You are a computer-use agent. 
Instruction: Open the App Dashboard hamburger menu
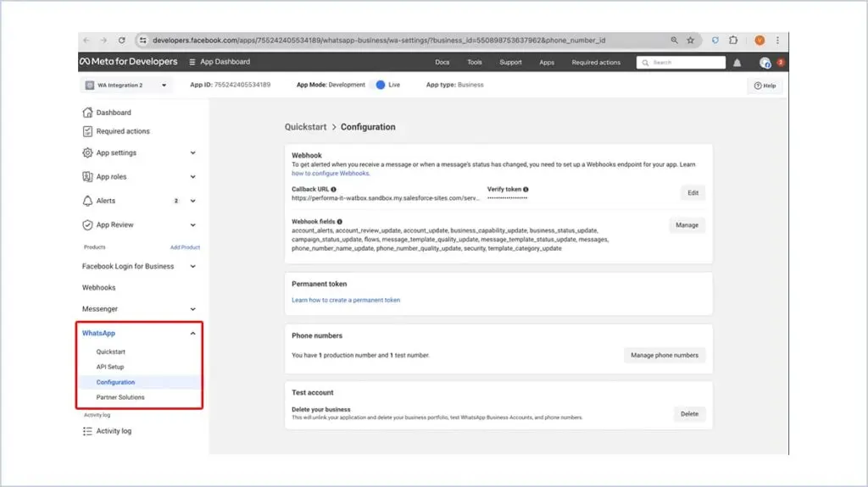[192, 62]
